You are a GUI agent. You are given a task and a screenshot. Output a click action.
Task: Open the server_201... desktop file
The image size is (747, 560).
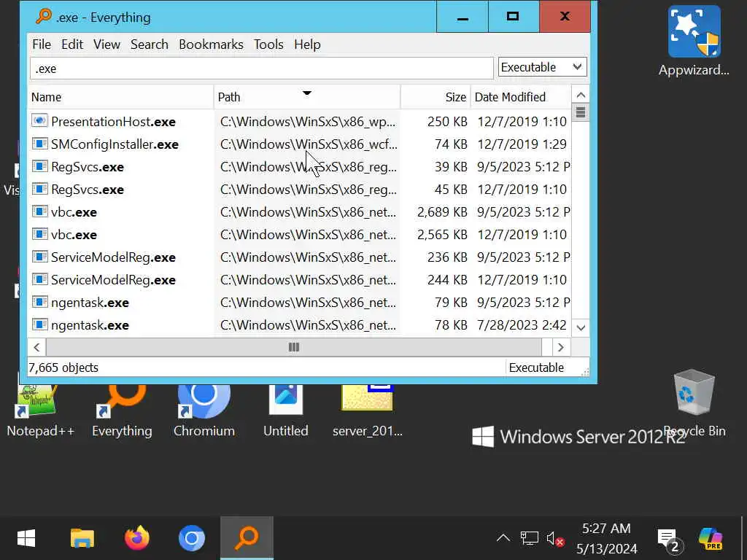point(368,411)
